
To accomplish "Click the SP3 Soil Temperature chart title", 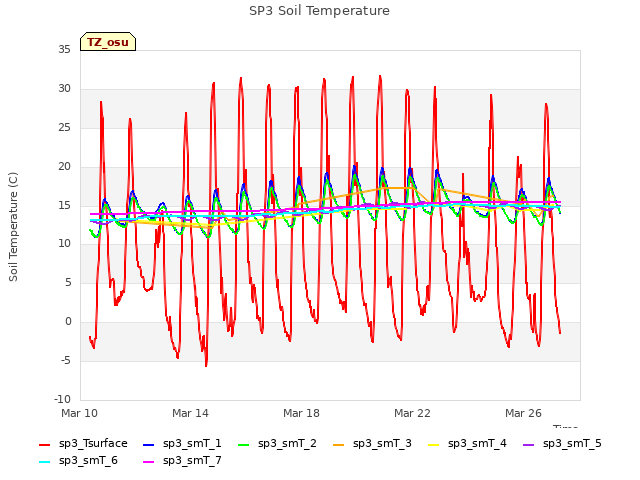I will (319, 11).
